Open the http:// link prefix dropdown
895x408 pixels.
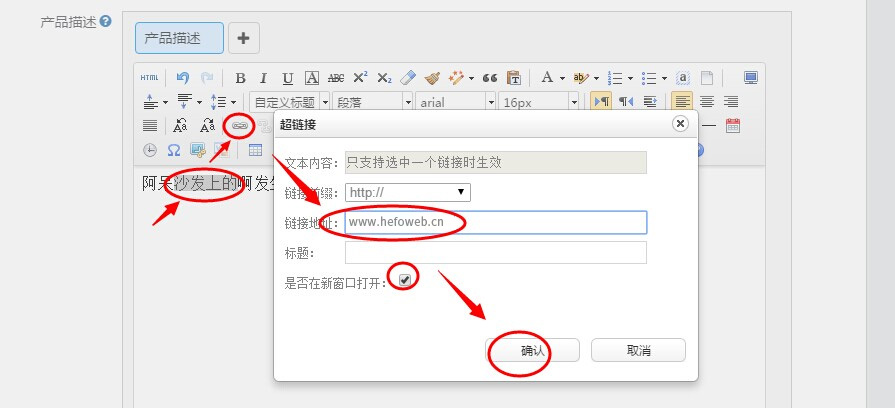408,192
